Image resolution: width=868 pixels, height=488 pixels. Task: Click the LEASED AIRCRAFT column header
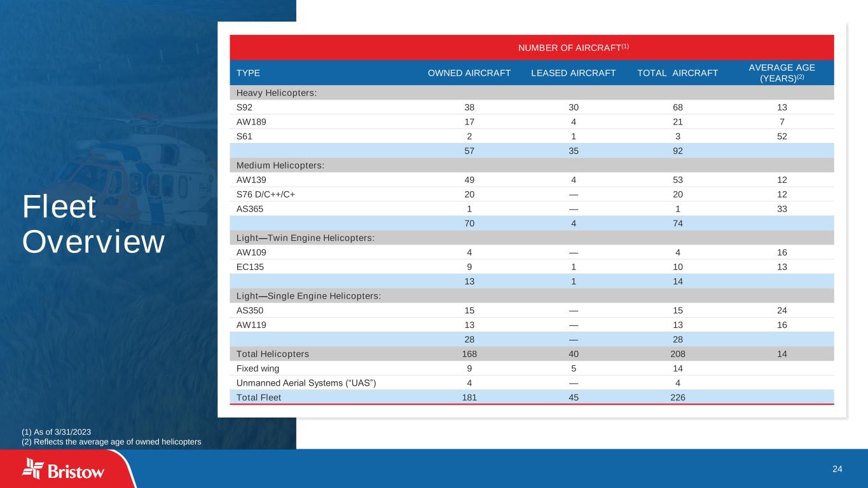click(573, 73)
